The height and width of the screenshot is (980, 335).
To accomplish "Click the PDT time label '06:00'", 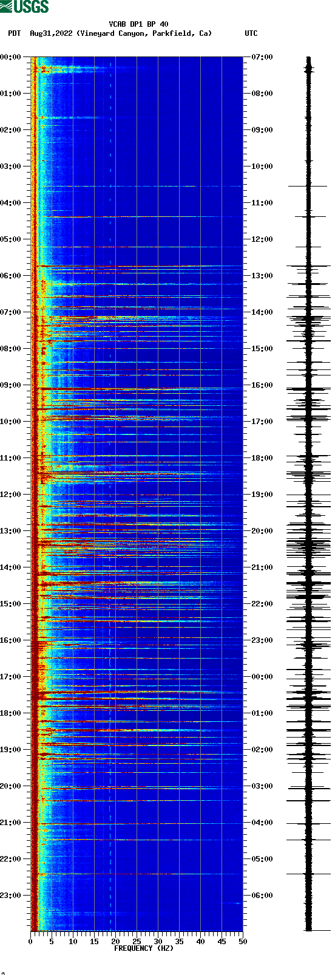I will pyautogui.click(x=10, y=276).
